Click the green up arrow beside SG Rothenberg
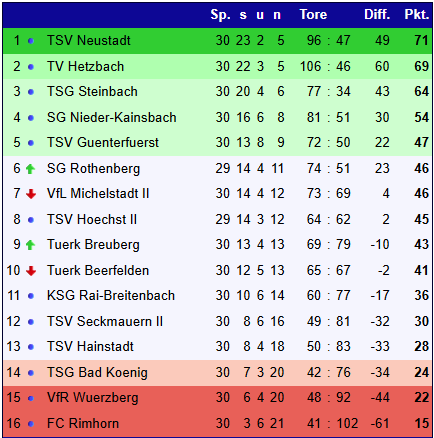 pyautogui.click(x=30, y=169)
